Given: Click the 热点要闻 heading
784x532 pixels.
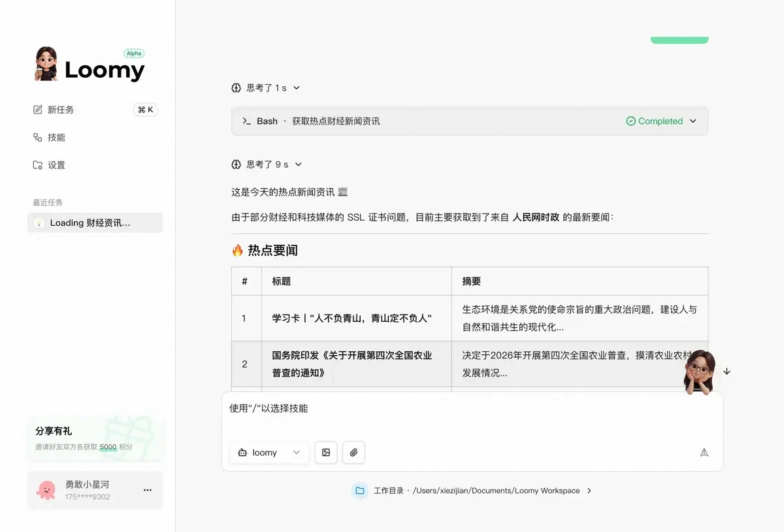Looking at the screenshot, I should [x=265, y=250].
